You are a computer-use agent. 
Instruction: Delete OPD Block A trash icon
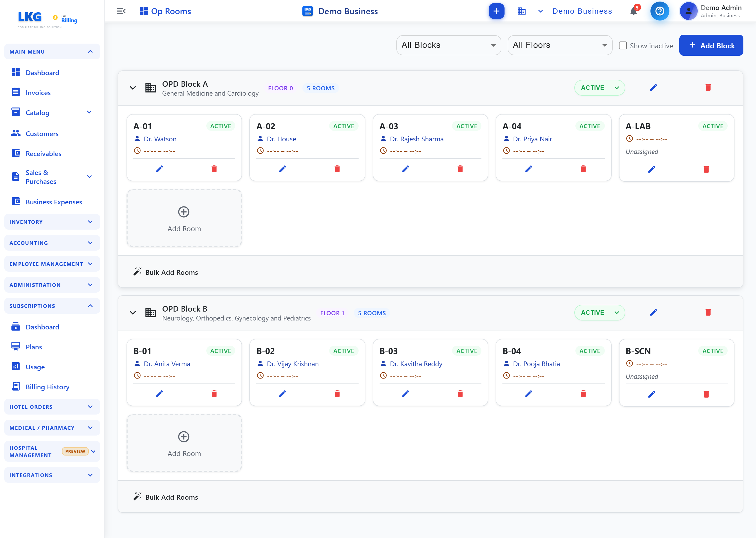pyautogui.click(x=708, y=87)
